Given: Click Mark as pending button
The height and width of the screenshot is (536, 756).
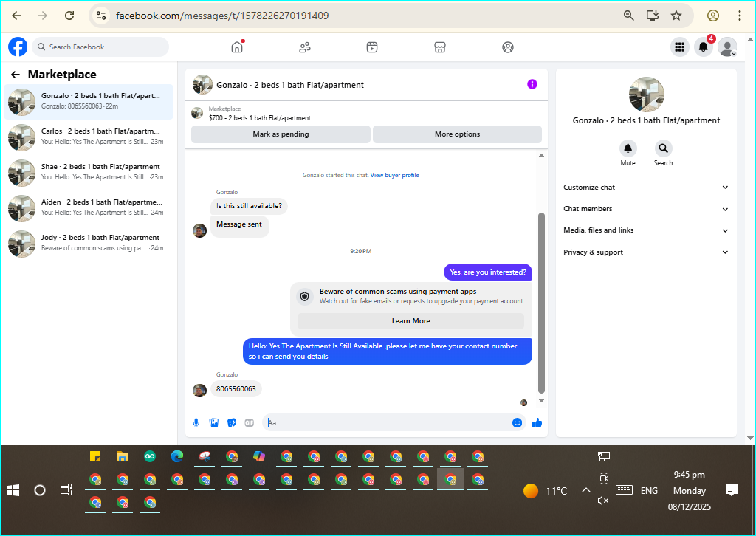Looking at the screenshot, I should [x=281, y=134].
